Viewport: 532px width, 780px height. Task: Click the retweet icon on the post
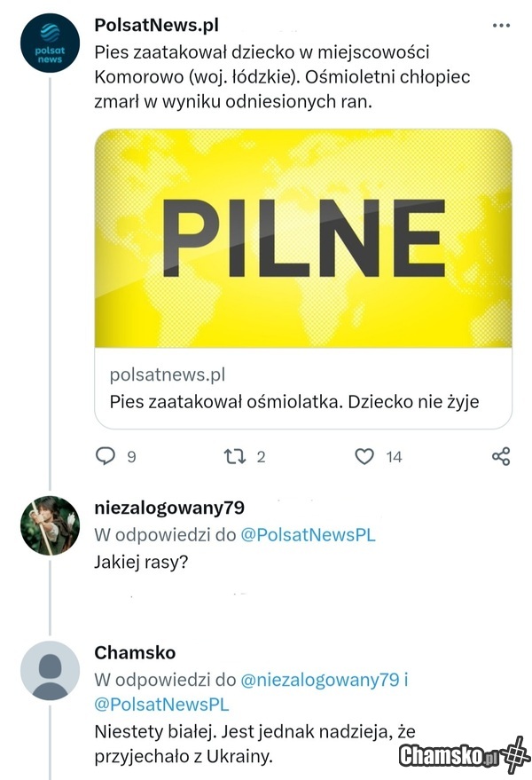[x=235, y=456]
